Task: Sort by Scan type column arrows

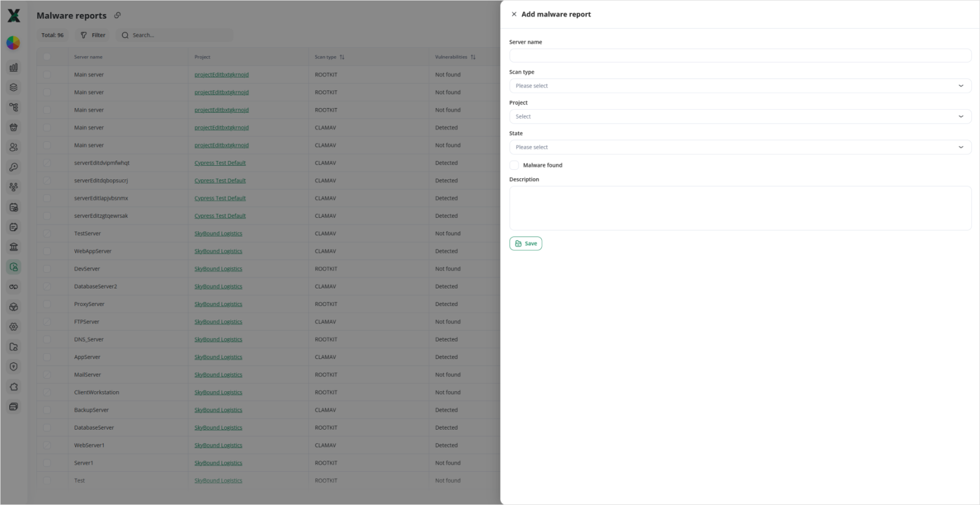Action: (342, 57)
